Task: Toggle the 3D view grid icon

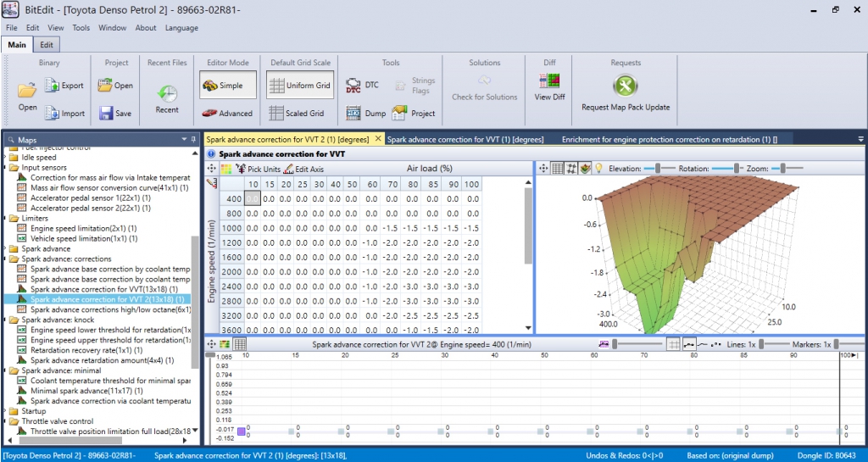Action: 558,168
